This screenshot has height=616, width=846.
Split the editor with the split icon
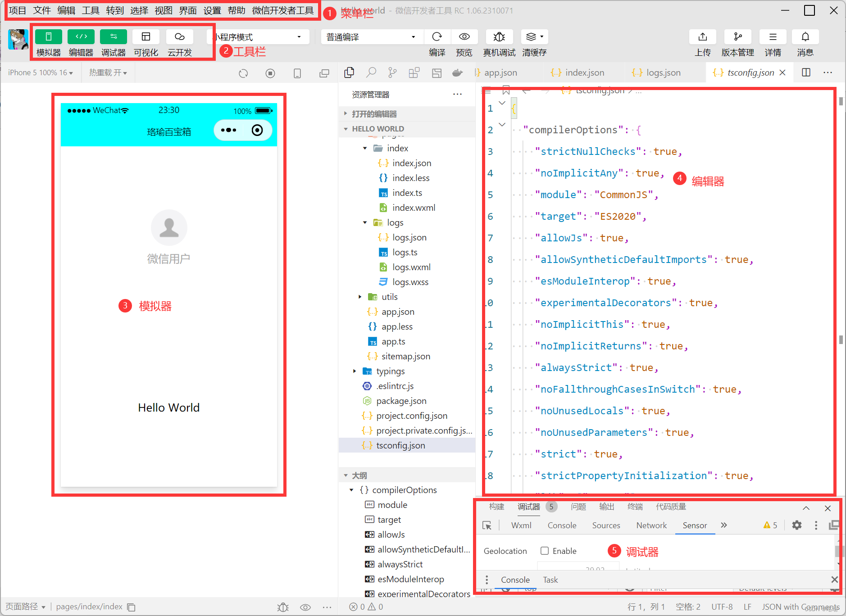click(806, 72)
